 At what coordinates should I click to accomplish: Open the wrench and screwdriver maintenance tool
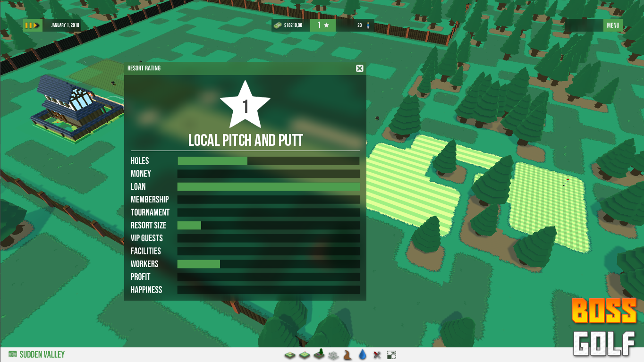[377, 355]
